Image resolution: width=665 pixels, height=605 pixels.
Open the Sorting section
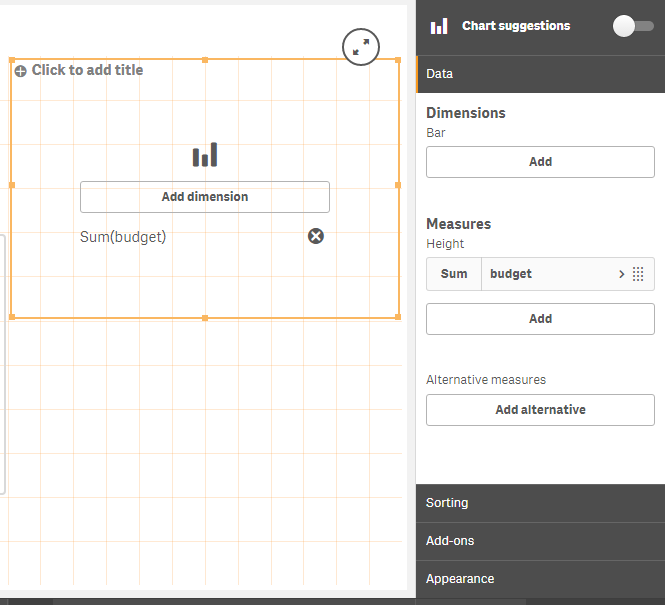tap(540, 503)
